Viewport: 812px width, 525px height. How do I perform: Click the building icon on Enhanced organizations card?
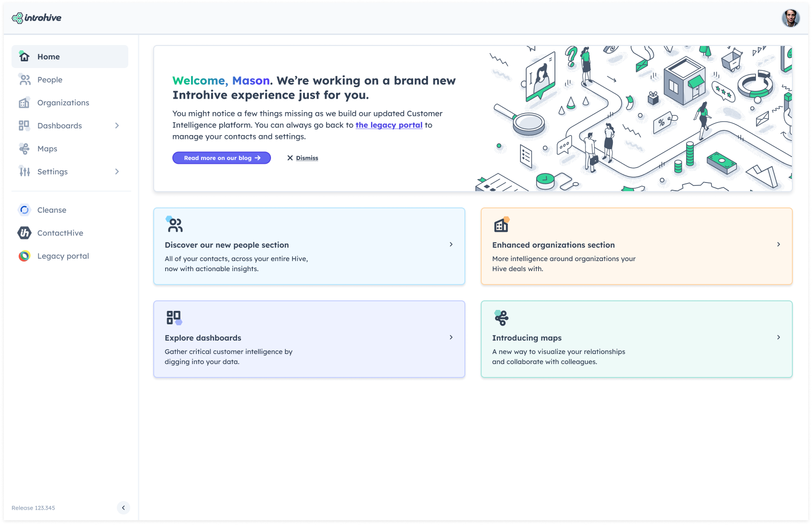(x=502, y=224)
